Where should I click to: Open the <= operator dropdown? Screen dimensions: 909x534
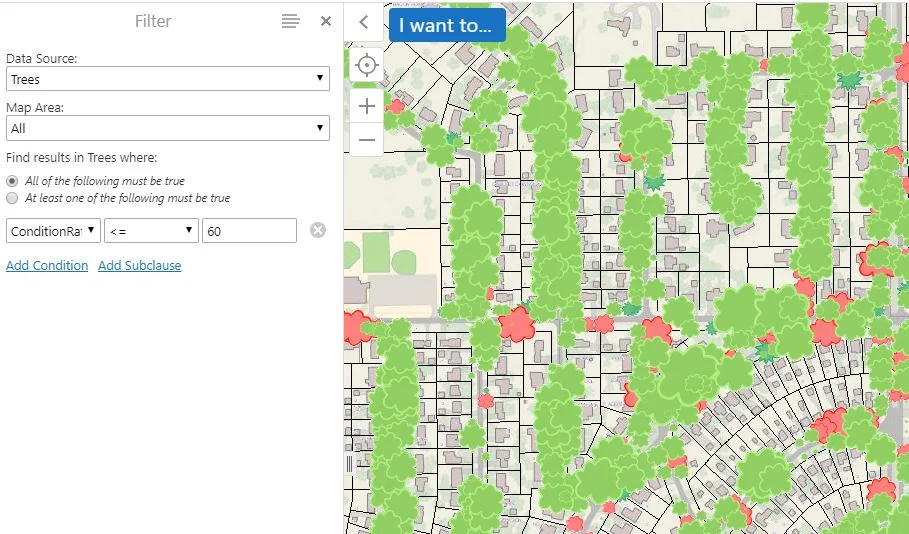tap(151, 231)
